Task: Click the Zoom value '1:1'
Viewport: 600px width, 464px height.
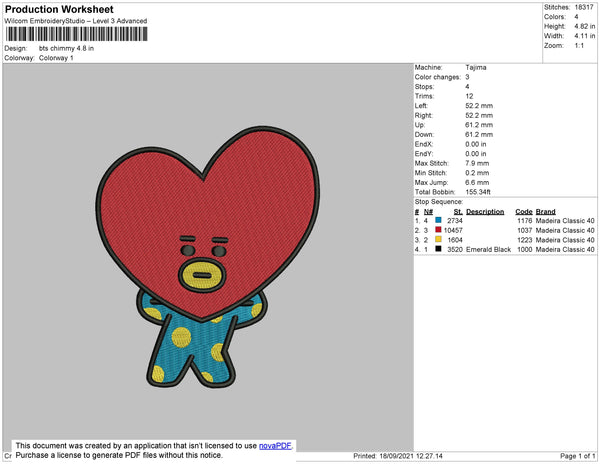Action: click(579, 46)
